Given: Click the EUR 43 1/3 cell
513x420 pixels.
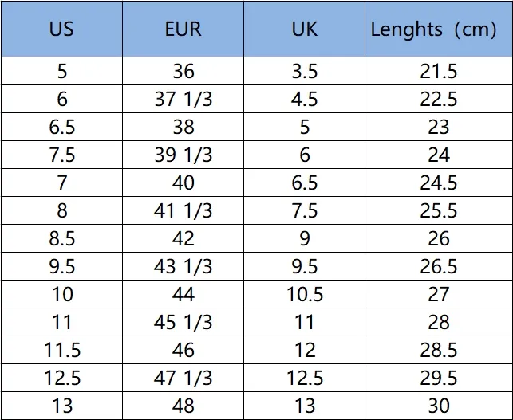Looking at the screenshot, I should click(x=183, y=266).
